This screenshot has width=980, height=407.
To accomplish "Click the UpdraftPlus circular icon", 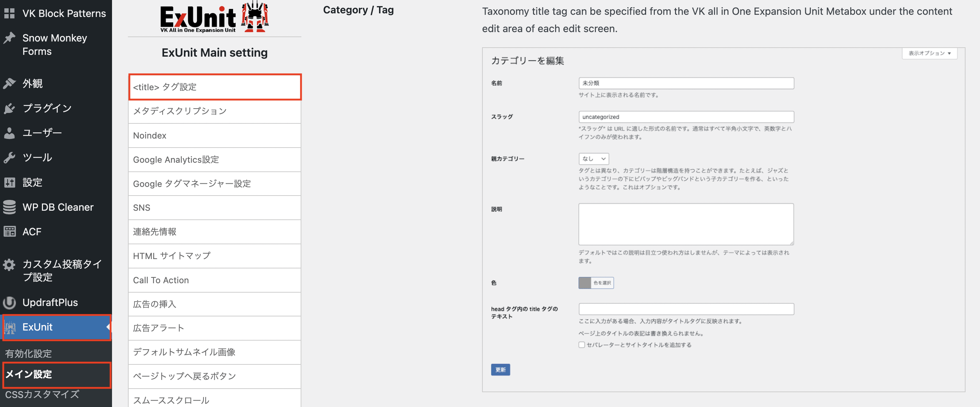I will click(9, 302).
